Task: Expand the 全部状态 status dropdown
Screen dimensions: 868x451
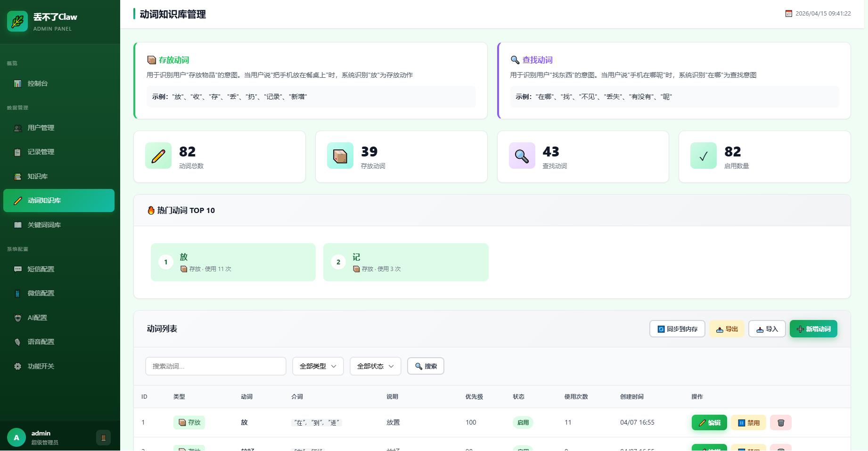Action: point(375,366)
